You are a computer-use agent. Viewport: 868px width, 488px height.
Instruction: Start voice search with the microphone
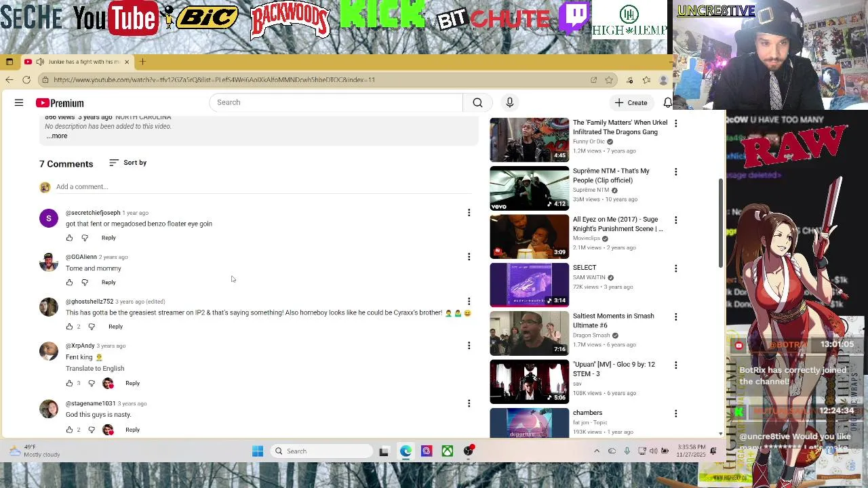pos(510,102)
